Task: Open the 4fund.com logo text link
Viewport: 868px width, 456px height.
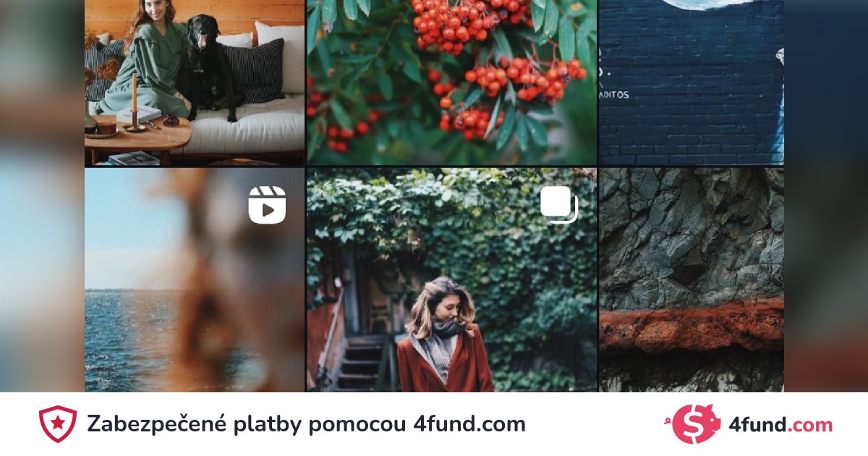Action: click(x=780, y=425)
